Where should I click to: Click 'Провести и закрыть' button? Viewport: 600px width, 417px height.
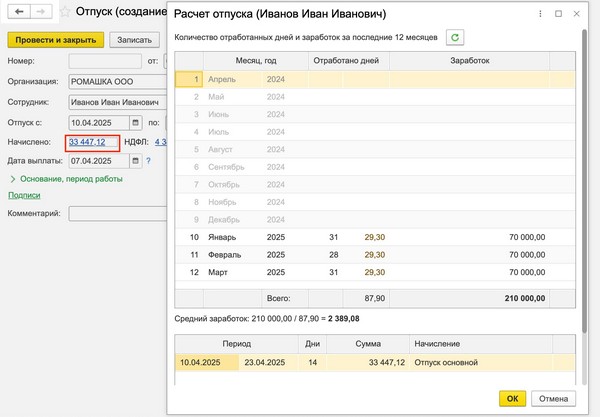coord(56,40)
